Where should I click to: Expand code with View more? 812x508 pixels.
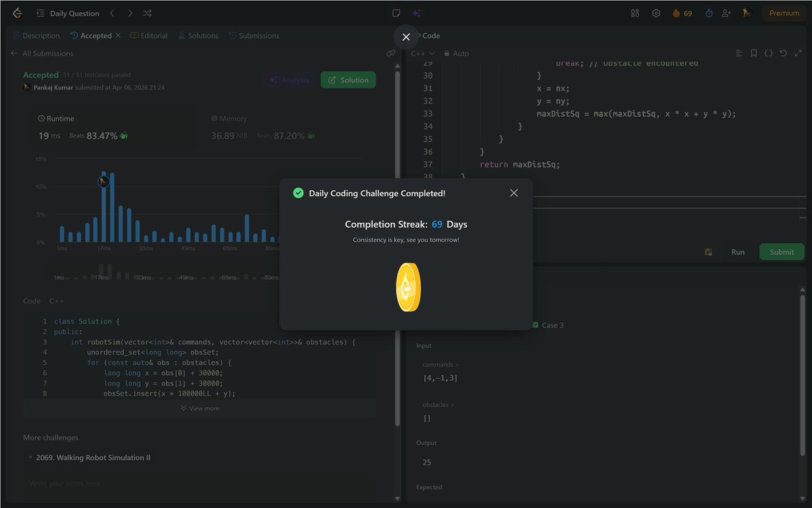tap(200, 408)
